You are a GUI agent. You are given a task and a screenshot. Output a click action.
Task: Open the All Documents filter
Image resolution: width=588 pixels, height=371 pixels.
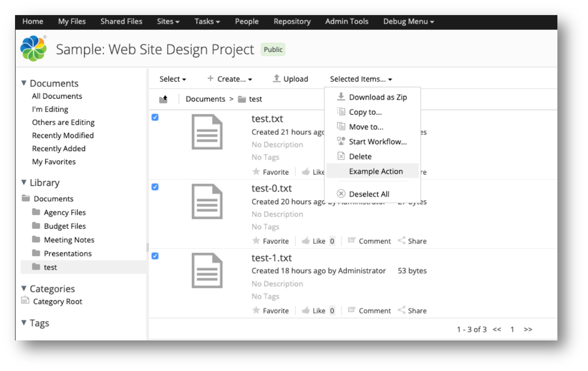pyautogui.click(x=57, y=96)
